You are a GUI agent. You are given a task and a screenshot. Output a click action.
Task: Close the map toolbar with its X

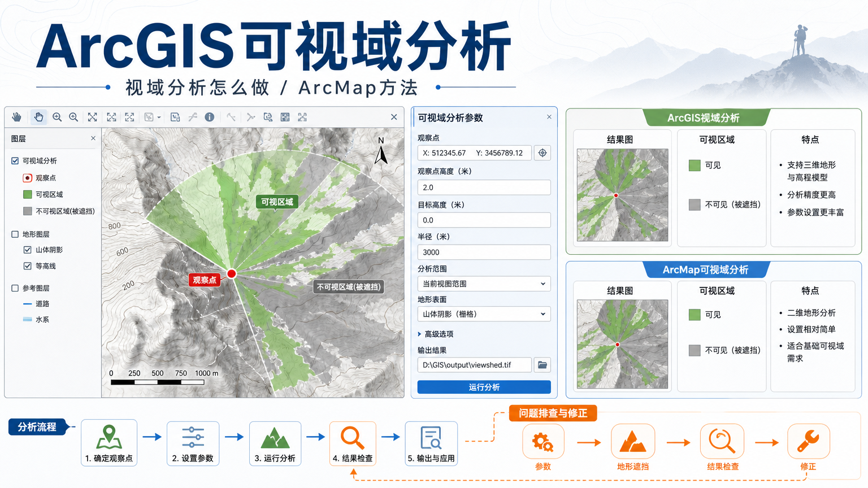click(394, 117)
